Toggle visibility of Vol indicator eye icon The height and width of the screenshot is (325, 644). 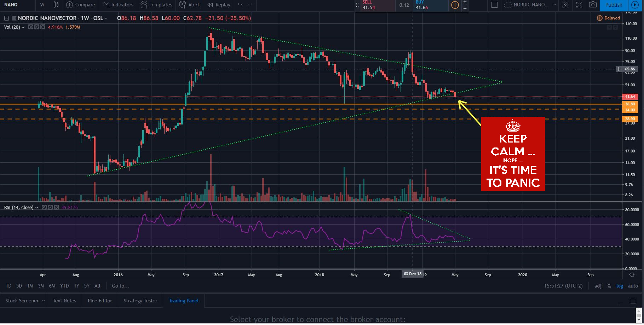31,27
